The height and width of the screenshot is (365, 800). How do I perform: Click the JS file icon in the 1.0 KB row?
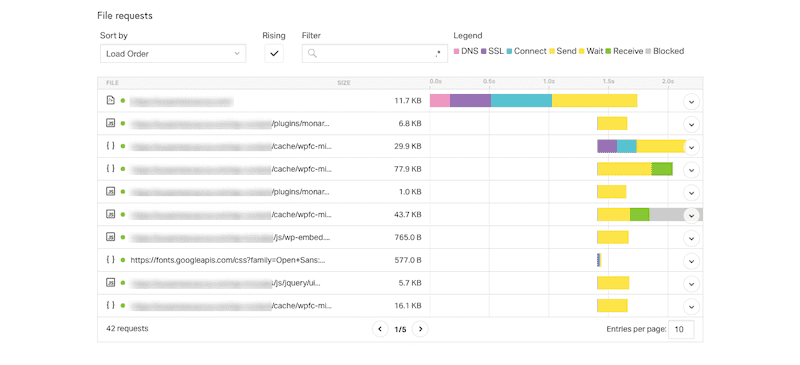click(x=110, y=191)
